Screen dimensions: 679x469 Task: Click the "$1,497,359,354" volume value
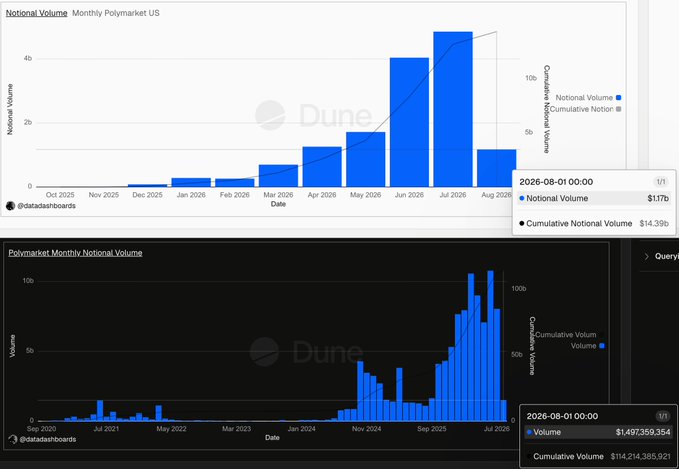pyautogui.click(x=643, y=432)
